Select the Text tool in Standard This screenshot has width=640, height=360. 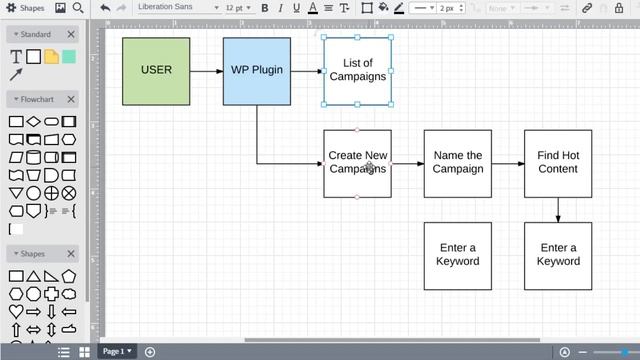point(16,57)
